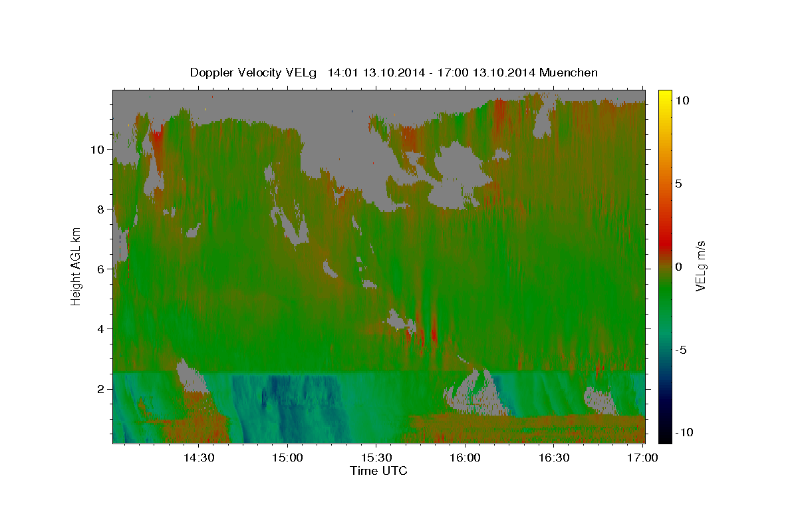Click the red streak near 14:15 at 10 km
This screenshot has height=532, width=798.
tap(157, 144)
